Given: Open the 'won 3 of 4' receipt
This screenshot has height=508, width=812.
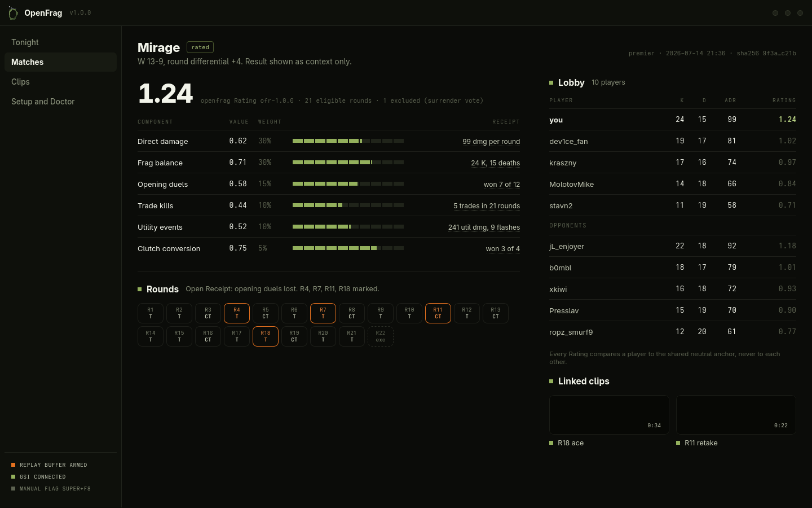Looking at the screenshot, I should coord(503,249).
